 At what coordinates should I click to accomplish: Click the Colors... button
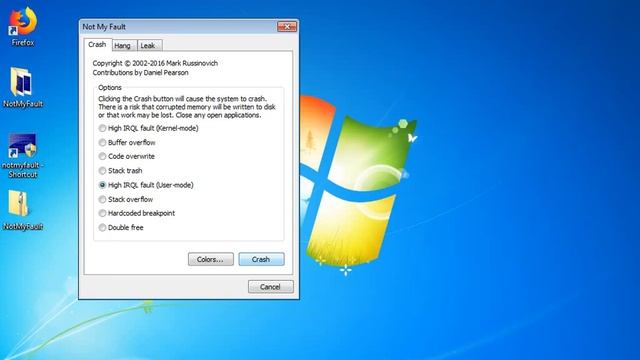point(211,259)
